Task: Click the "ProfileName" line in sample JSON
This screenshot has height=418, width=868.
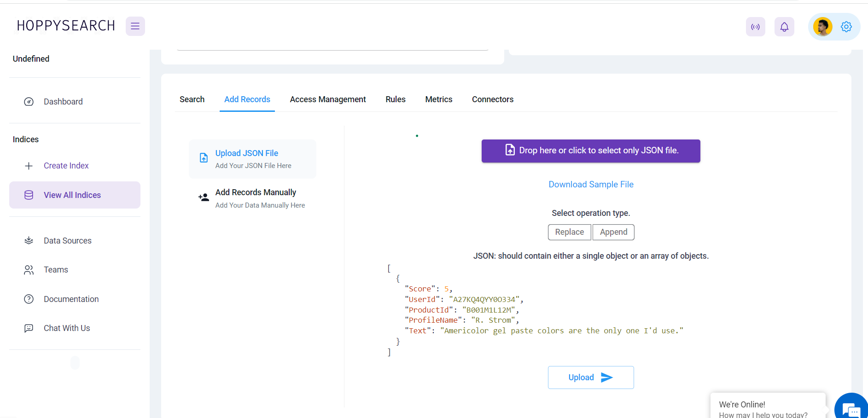Action: [462, 320]
